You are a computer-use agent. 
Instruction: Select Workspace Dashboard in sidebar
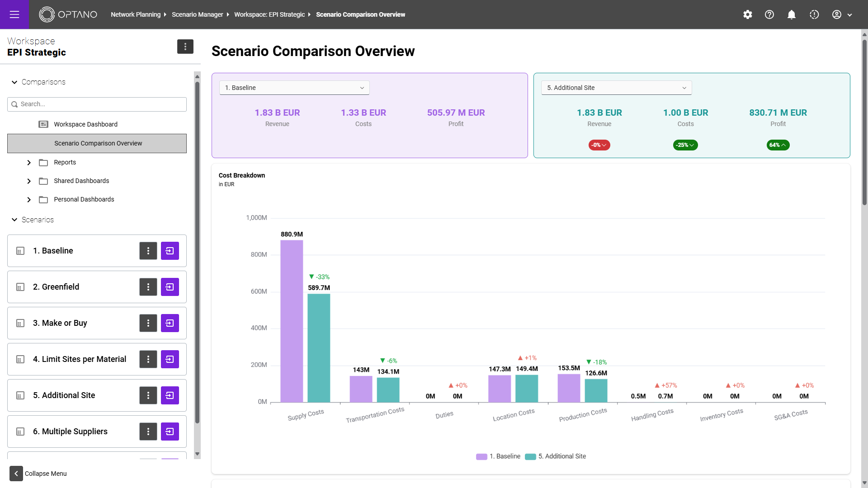coord(85,124)
